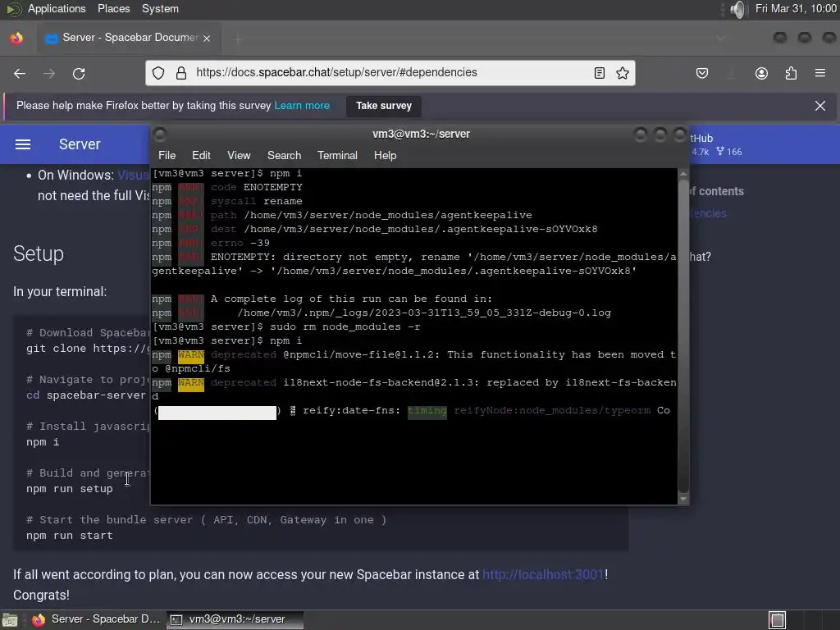
Task: Close the Server - Spacebar Documentation tab
Action: [x=207, y=38]
